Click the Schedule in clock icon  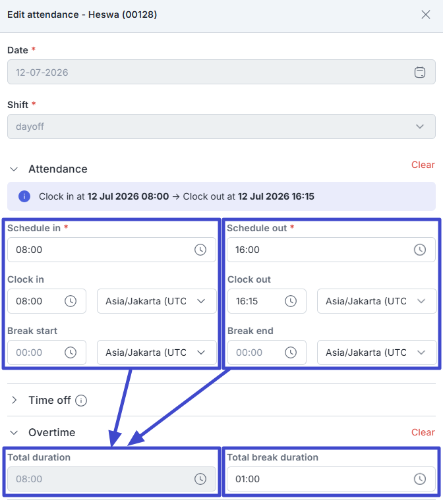[200, 250]
